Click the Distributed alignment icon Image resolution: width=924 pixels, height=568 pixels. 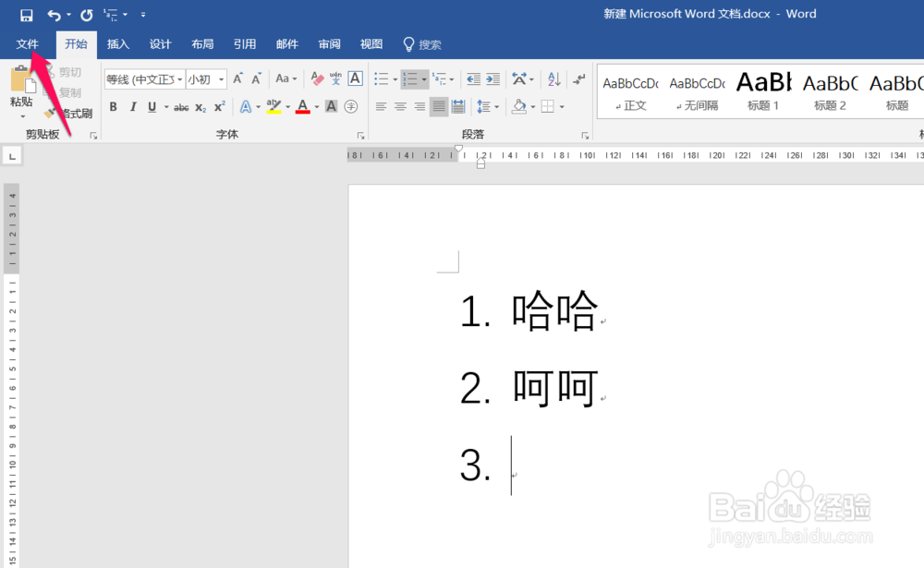tap(458, 106)
